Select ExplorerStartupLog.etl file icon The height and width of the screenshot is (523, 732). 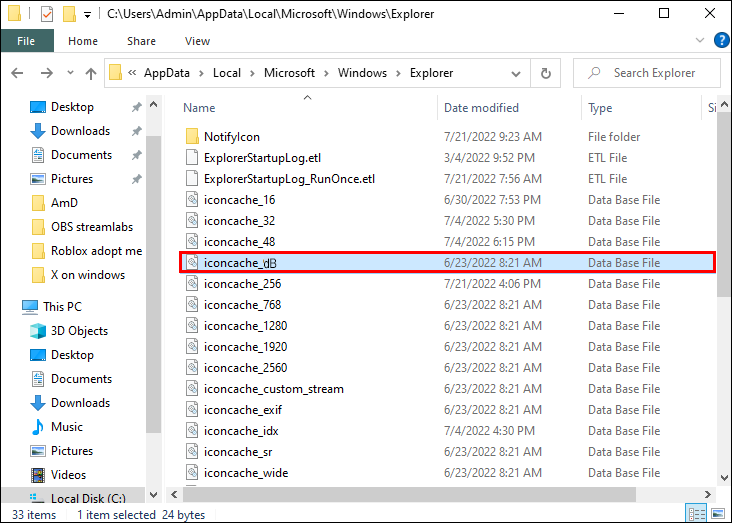pyautogui.click(x=192, y=157)
